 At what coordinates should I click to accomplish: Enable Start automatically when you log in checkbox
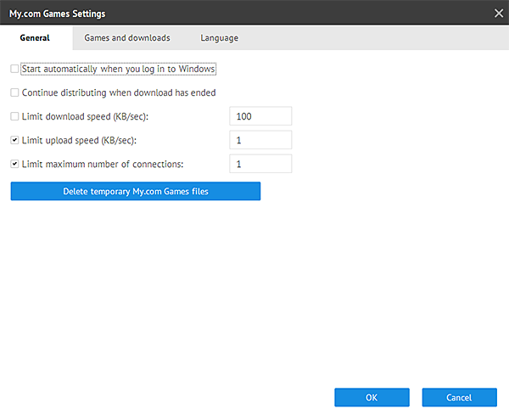14,69
